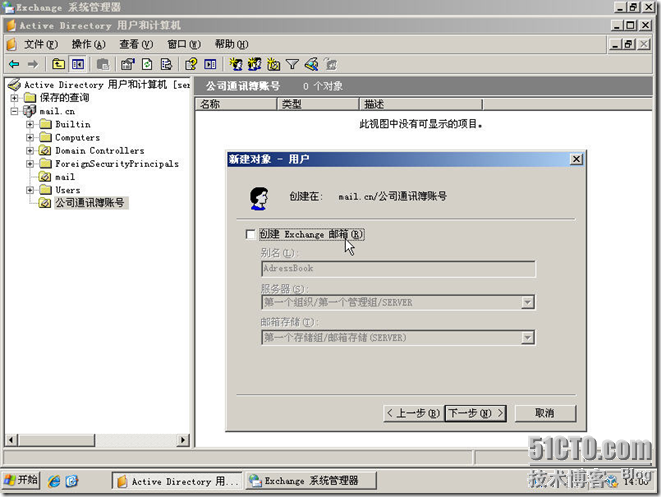Collapse the mail.cn domain node
Viewport: 661px width, 497px height.
[x=14, y=111]
